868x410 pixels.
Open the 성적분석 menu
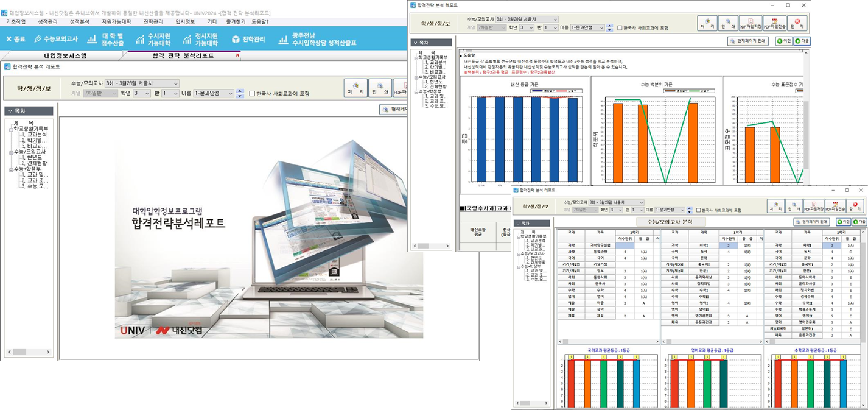[80, 22]
